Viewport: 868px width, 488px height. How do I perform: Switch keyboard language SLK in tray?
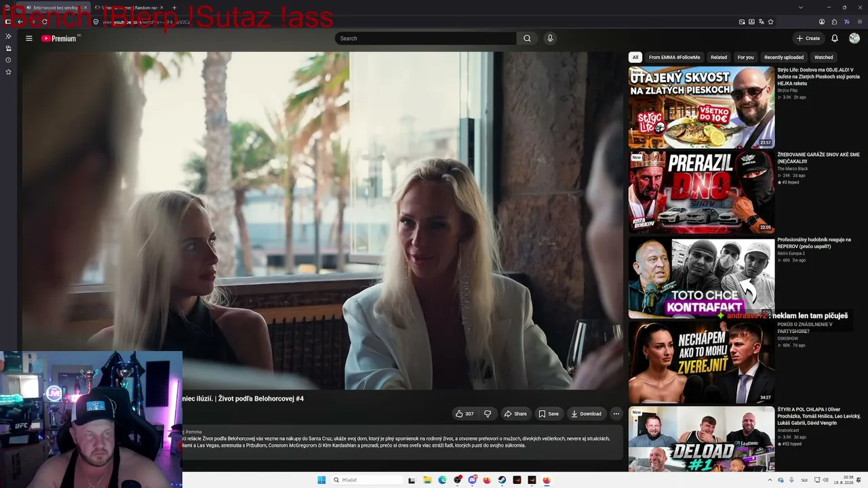(x=804, y=480)
